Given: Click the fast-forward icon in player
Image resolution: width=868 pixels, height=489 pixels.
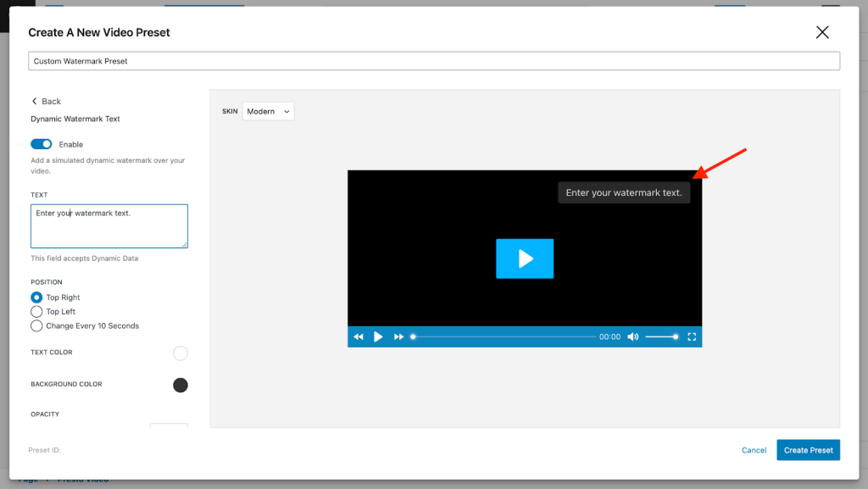Looking at the screenshot, I should 398,337.
